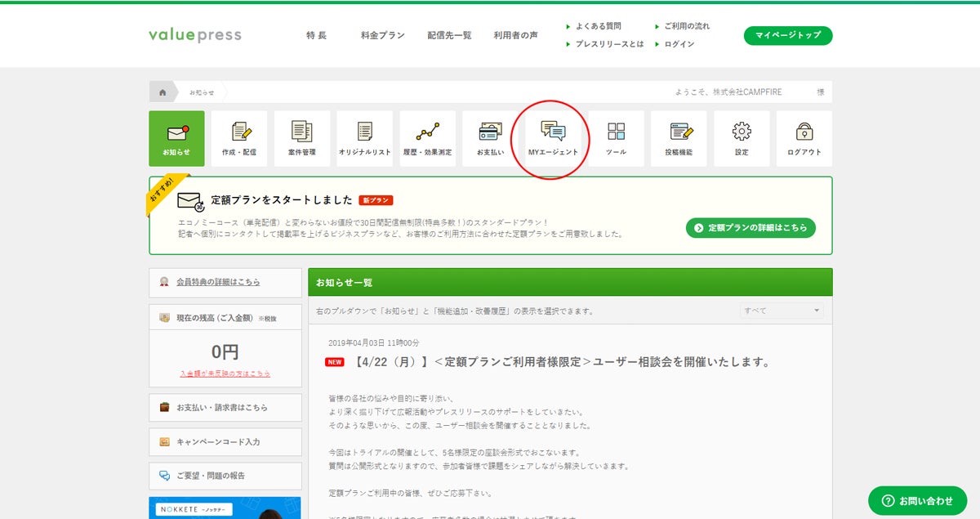This screenshot has height=519, width=980.
Task: Click the マイページトップ button
Action: [x=787, y=35]
